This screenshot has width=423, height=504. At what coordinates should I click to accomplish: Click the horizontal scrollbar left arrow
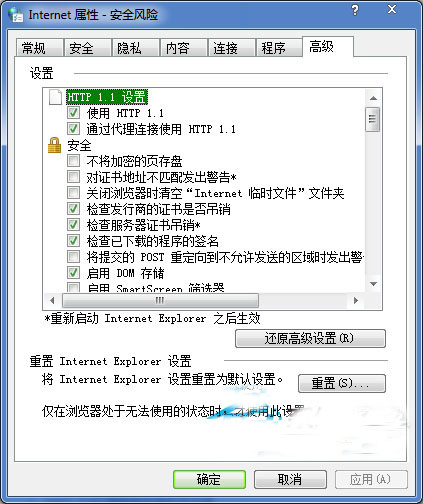[x=52, y=300]
